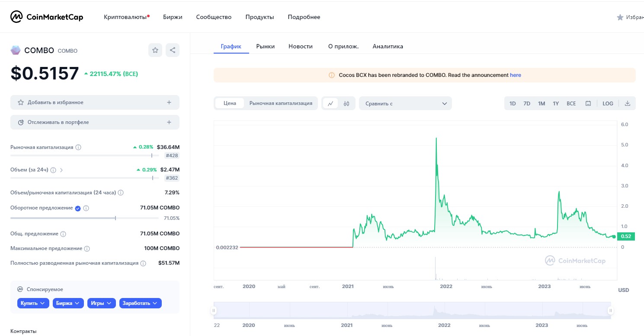Expand volume details chevron next to Объем
The height and width of the screenshot is (336, 644).
coord(61,170)
